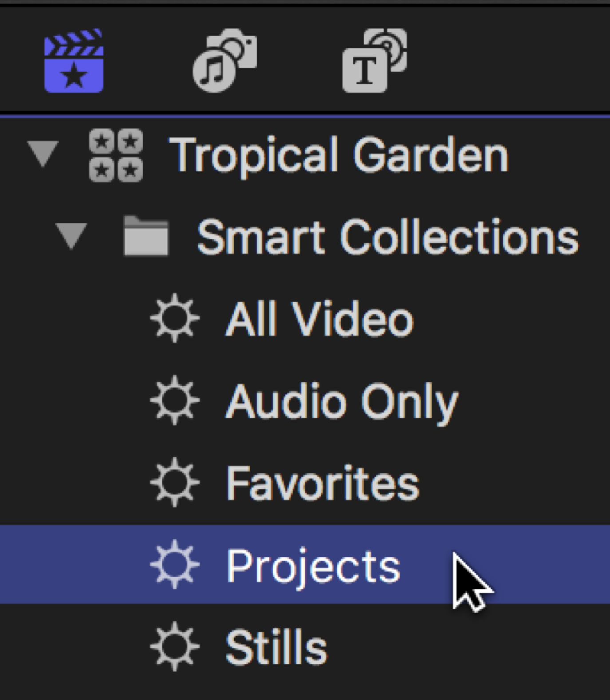
Task: Show the Stills smart collection
Action: 276,648
